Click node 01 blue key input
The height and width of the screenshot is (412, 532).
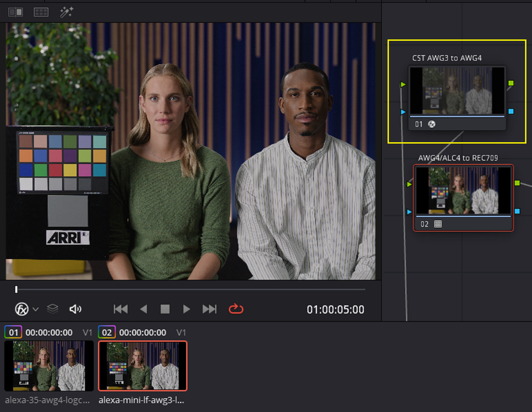click(x=403, y=112)
